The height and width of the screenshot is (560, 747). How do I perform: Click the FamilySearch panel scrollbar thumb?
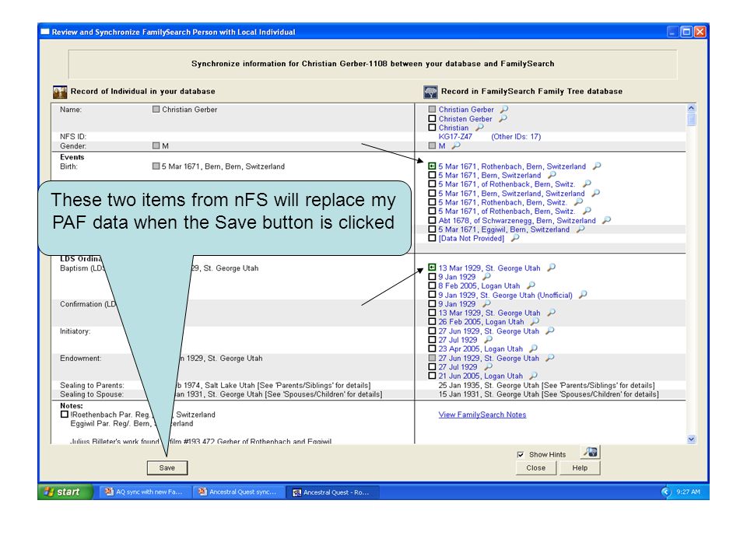692,119
